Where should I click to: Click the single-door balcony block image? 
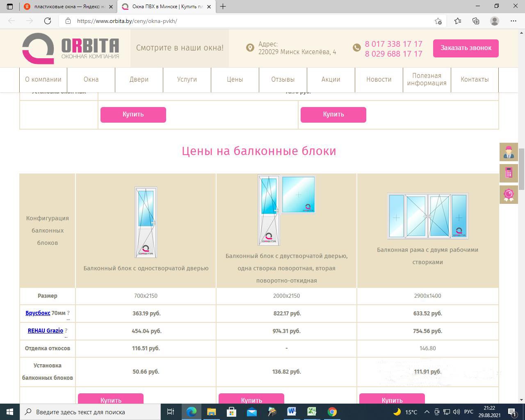[146, 222]
